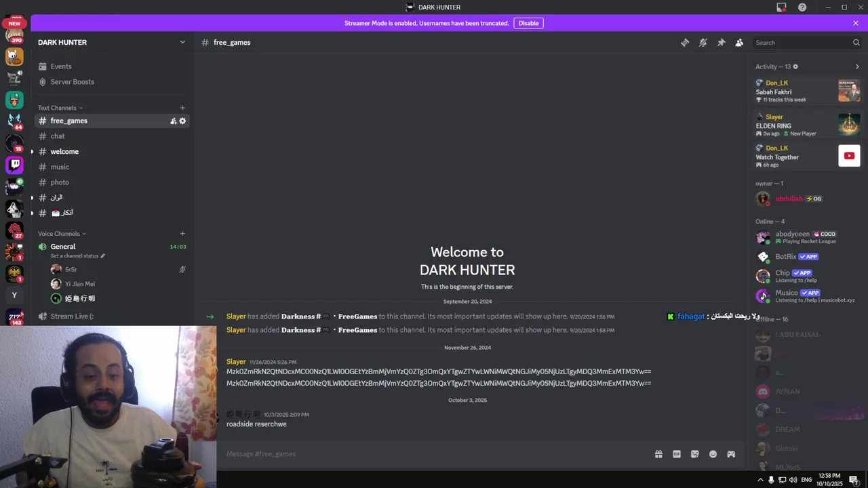Open the Twitch server icon
Image resolution: width=868 pixels, height=488 pixels.
click(x=14, y=165)
